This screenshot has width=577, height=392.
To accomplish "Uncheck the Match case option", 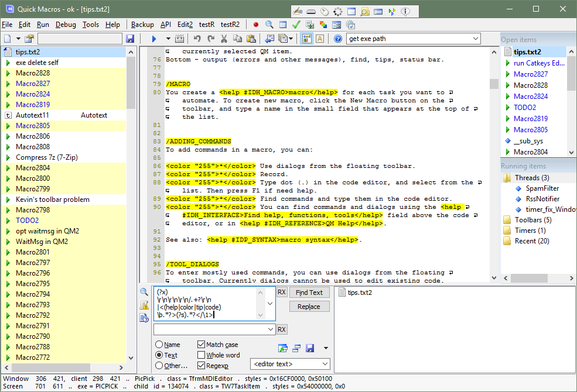I will coord(202,345).
